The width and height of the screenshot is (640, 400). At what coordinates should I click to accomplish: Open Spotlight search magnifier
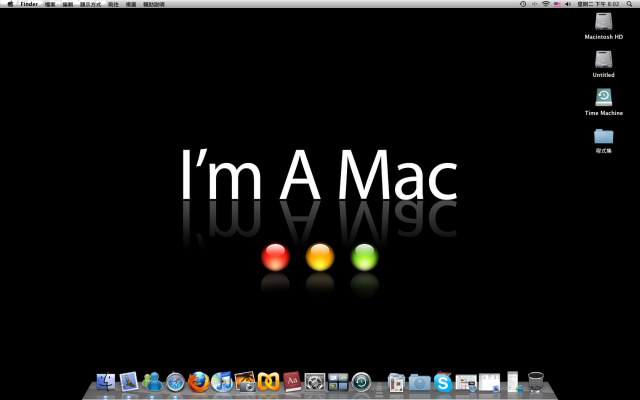pos(629,4)
